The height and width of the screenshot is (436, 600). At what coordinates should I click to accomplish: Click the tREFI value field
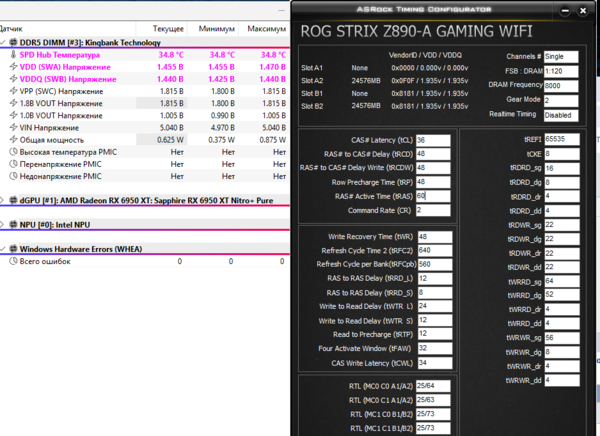point(562,139)
